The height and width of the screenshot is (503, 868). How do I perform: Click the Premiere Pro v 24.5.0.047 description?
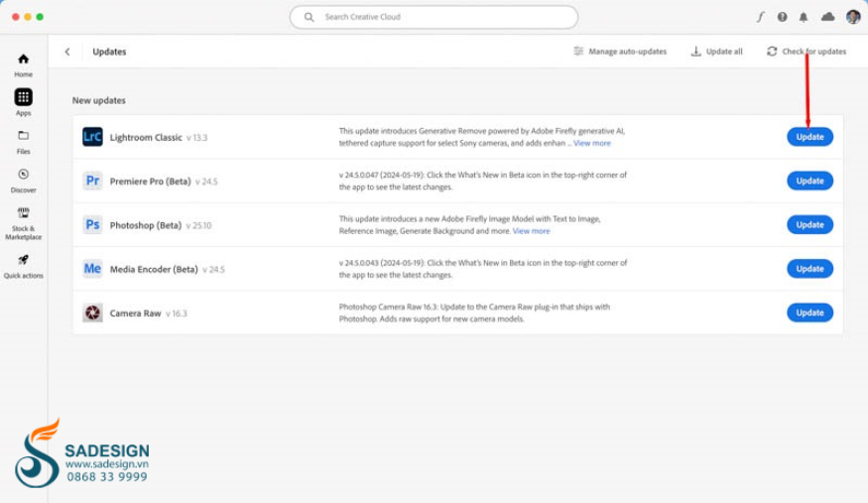click(x=483, y=181)
